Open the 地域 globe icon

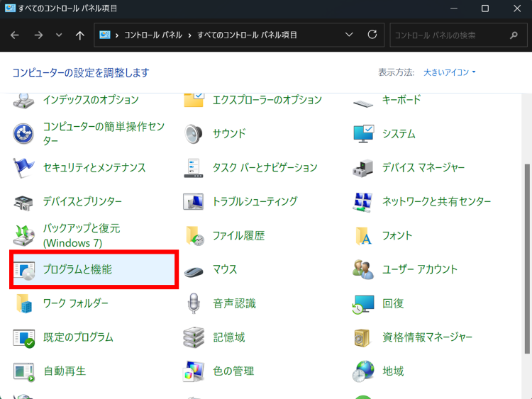coord(363,371)
